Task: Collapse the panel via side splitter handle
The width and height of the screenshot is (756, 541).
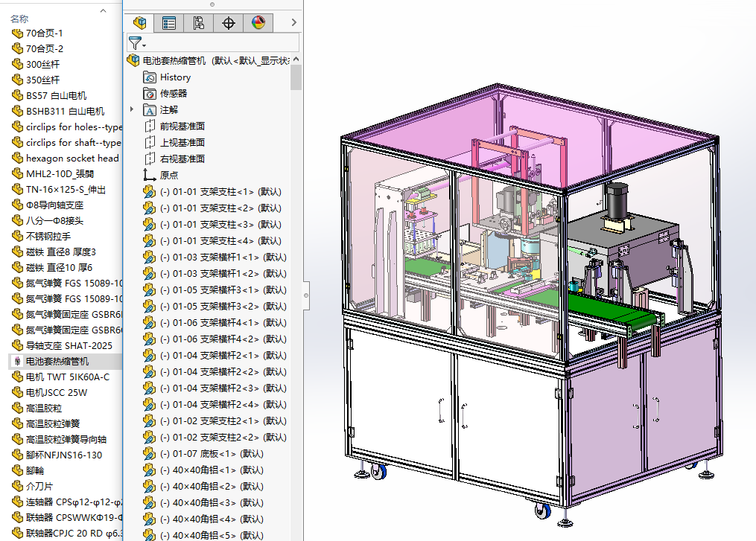Action: pyautogui.click(x=305, y=295)
